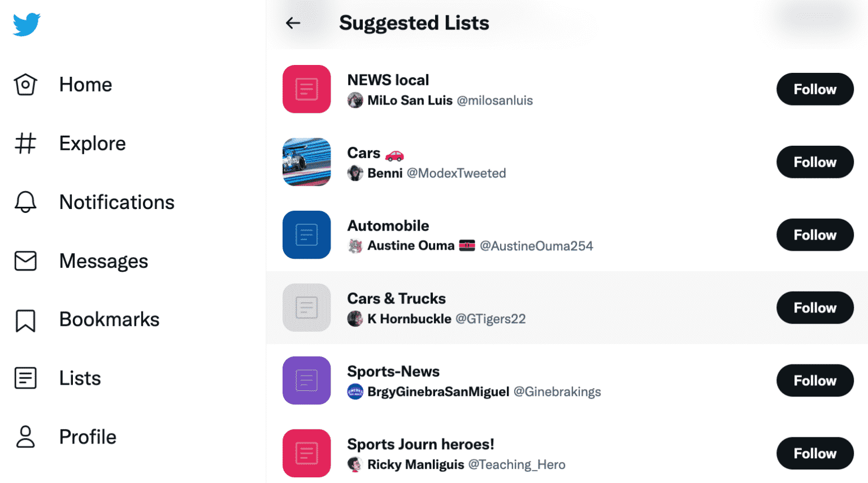The width and height of the screenshot is (868, 483).
Task: Select the Lists icon in the sidebar
Action: (x=25, y=378)
